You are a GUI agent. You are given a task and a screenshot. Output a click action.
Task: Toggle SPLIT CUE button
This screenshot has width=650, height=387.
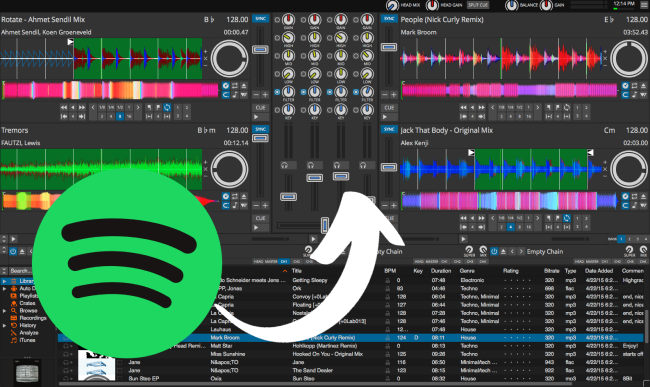[478, 5]
